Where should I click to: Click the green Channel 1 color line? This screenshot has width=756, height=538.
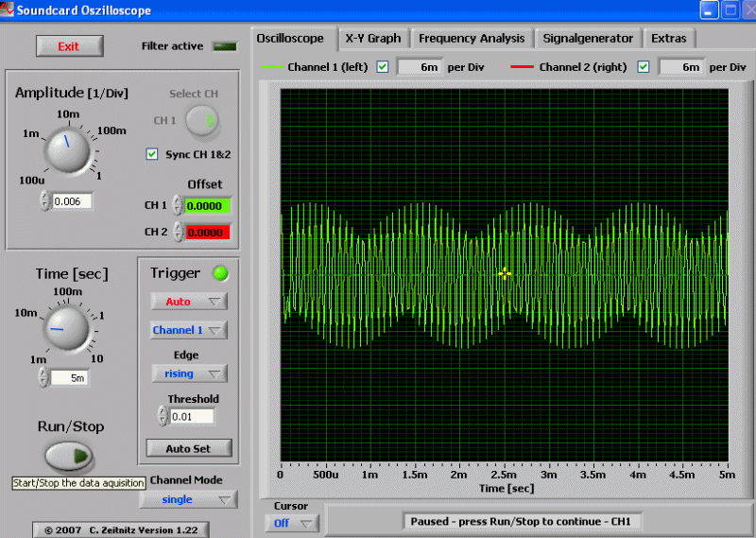(272, 66)
